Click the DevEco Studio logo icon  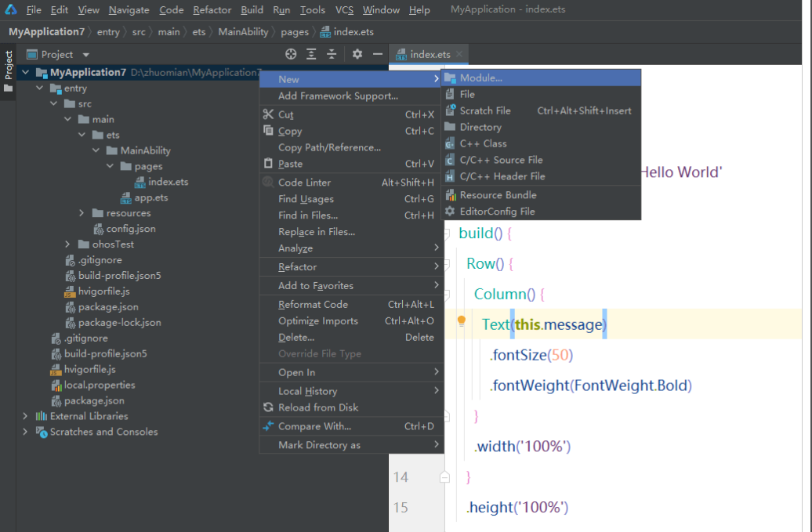click(x=11, y=9)
